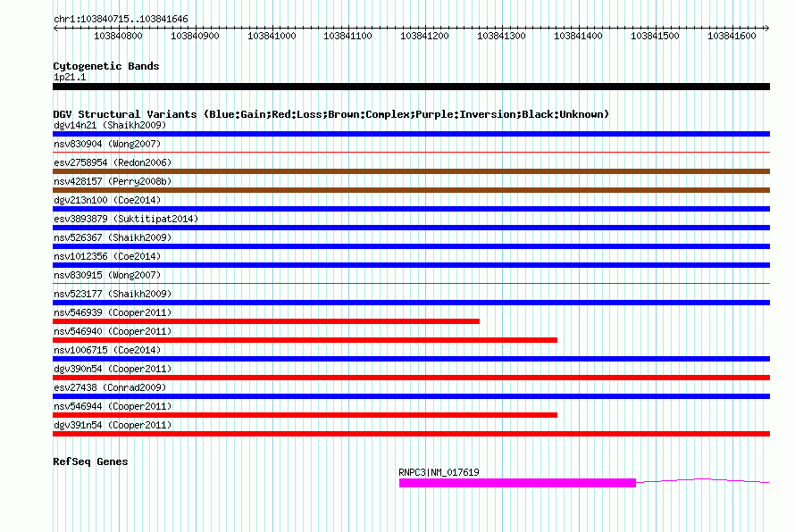795x532 pixels.
Task: Open variant nsv546940 (Cooper2011) label
Action: coord(113,331)
